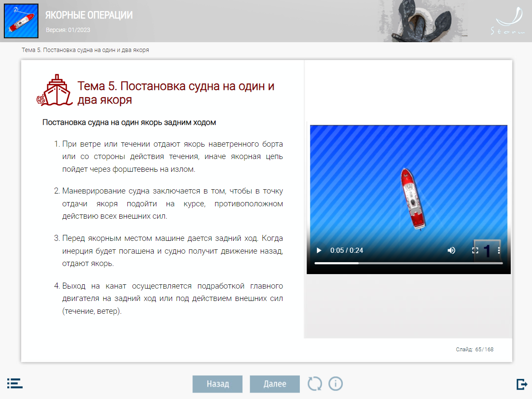Screen dimensions: 532x399
Task: Click the Далее button
Action: coord(275,384)
